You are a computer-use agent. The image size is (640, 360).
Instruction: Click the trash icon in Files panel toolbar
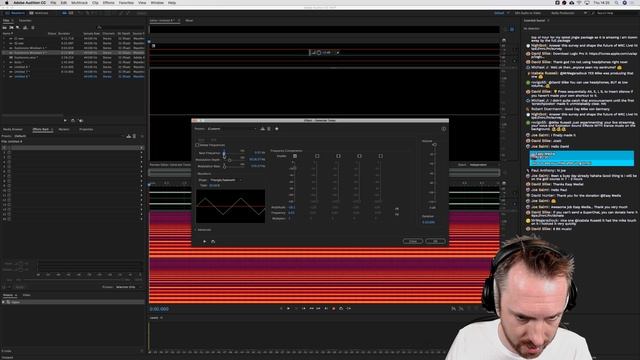click(x=33, y=28)
